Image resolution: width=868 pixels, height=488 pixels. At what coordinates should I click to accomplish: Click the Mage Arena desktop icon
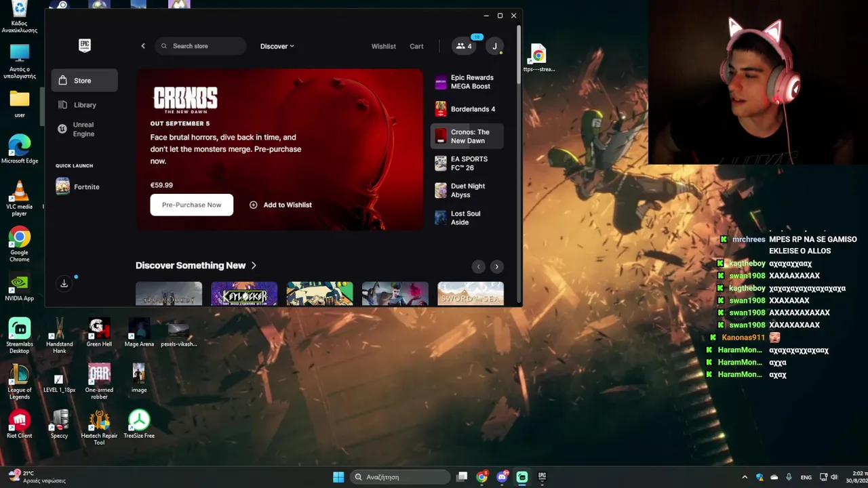pos(139,332)
